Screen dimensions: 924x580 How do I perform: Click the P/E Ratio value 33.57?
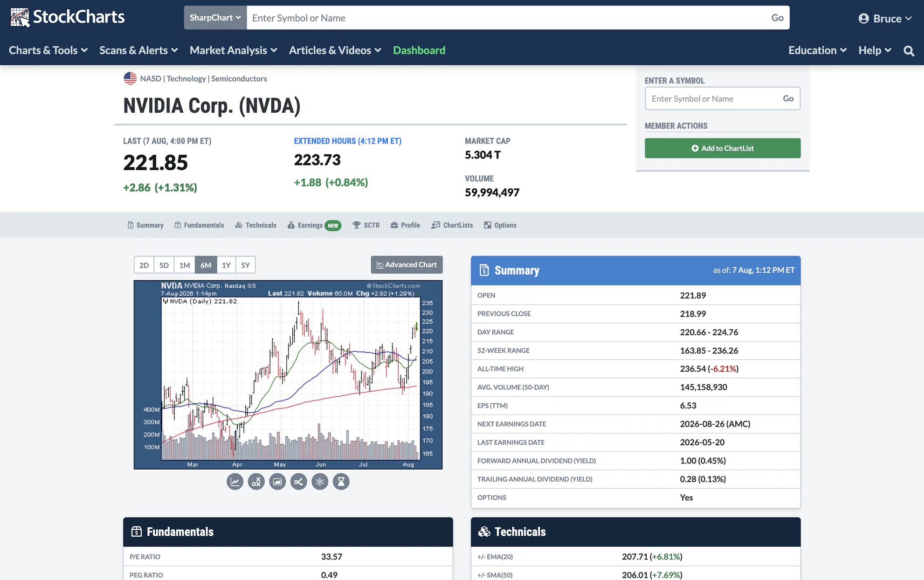(331, 557)
